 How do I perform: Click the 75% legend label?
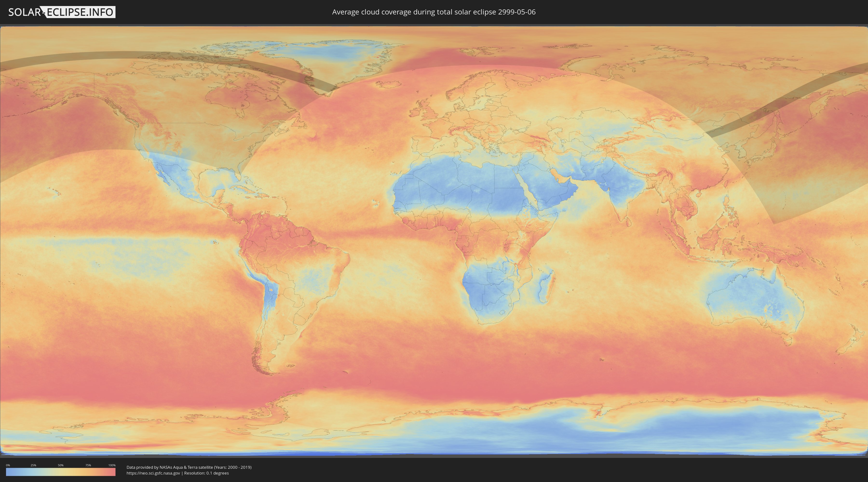(88, 465)
